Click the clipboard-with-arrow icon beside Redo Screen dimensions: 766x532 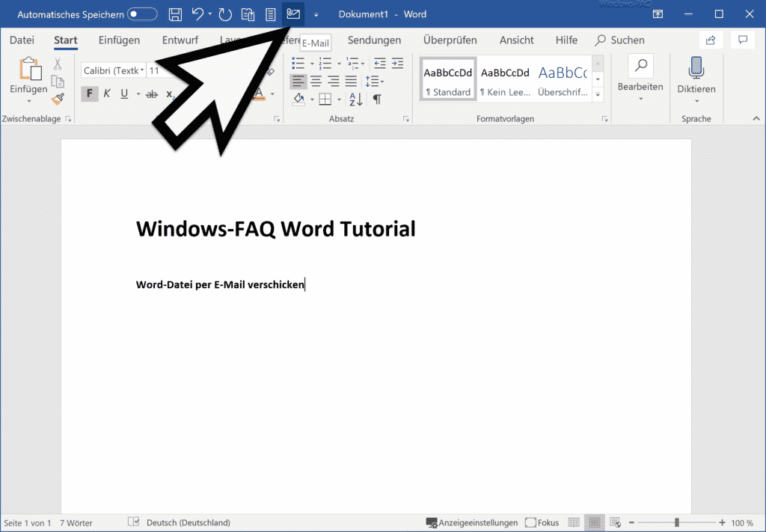pos(248,14)
